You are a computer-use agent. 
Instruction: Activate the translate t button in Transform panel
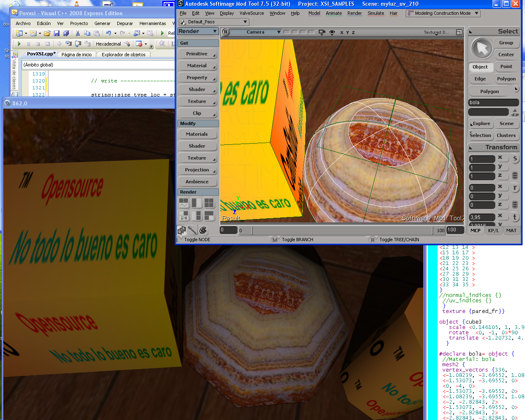pos(515,217)
